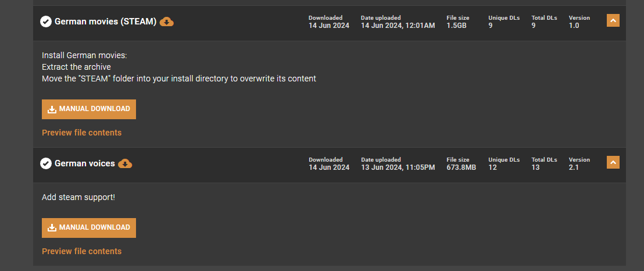Click the cloud download icon for German movies (STEAM)

167,22
